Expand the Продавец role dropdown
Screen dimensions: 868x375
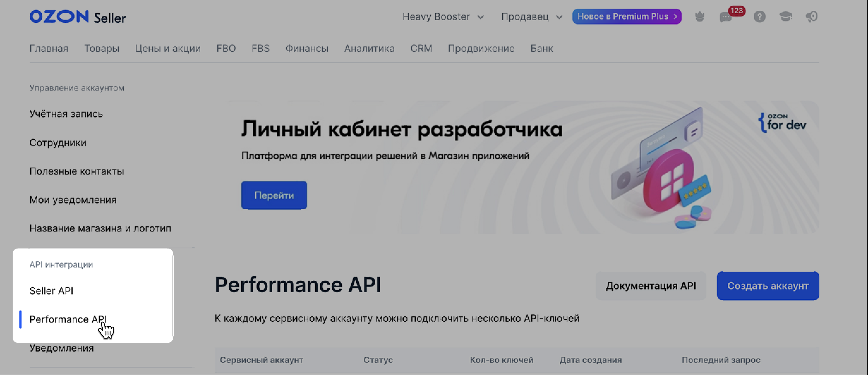pyautogui.click(x=532, y=16)
